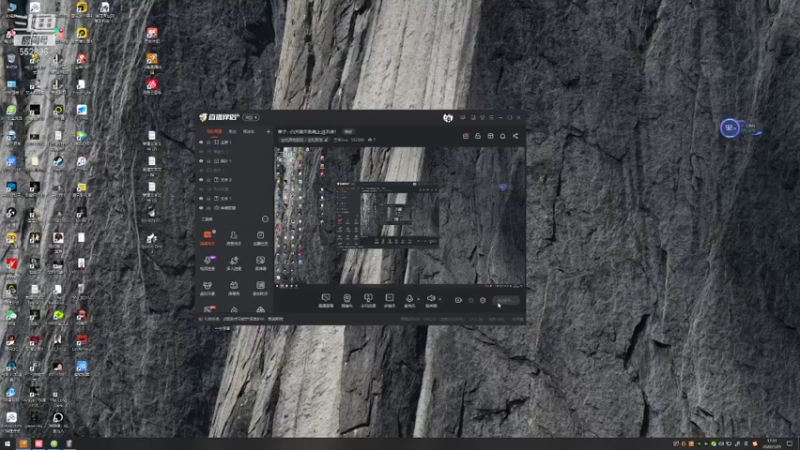Expand the microphone options arrow
Viewport: 800px width, 450px height.
[419, 299]
